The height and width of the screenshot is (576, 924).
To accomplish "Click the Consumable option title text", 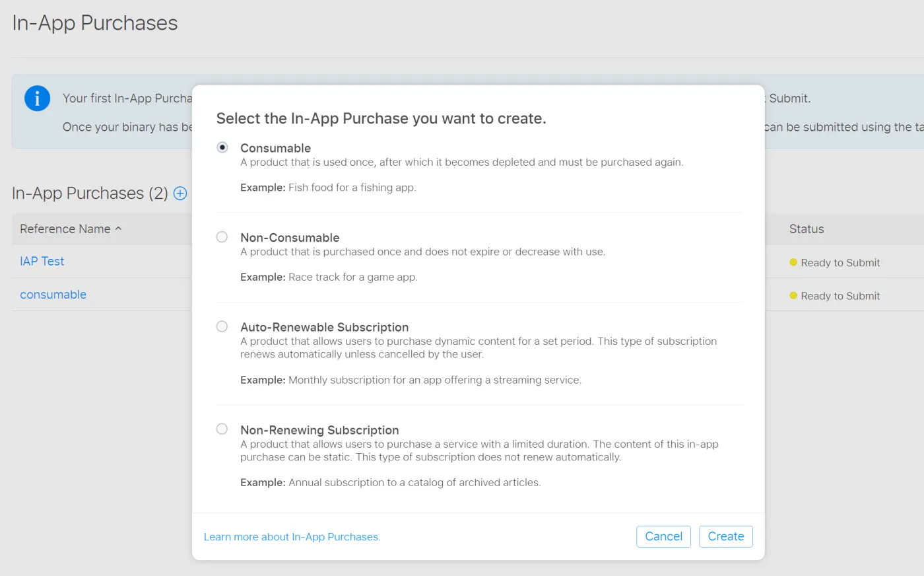I will point(275,148).
